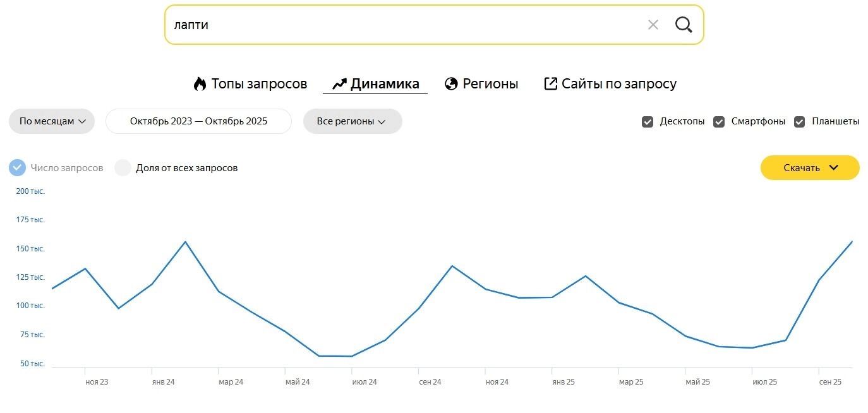Uncheck the Смартфоны checkbox
This screenshot has width=868, height=413.
(x=719, y=122)
